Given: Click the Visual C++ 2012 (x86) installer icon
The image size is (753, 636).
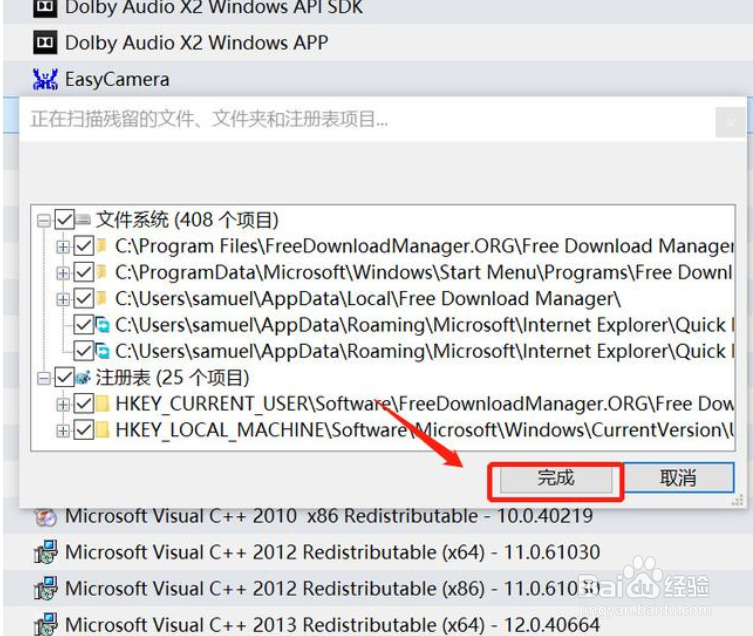Looking at the screenshot, I should 46,589.
